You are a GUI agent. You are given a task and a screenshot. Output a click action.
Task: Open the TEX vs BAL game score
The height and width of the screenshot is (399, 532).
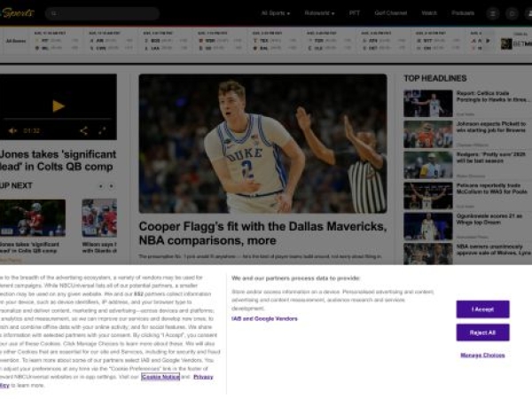pos(274,41)
